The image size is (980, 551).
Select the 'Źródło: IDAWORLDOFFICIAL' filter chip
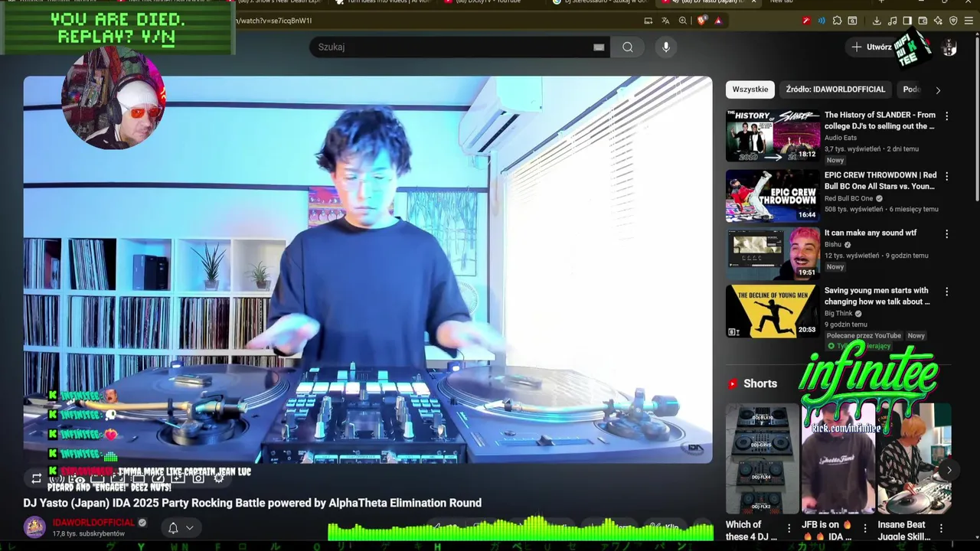tap(835, 90)
